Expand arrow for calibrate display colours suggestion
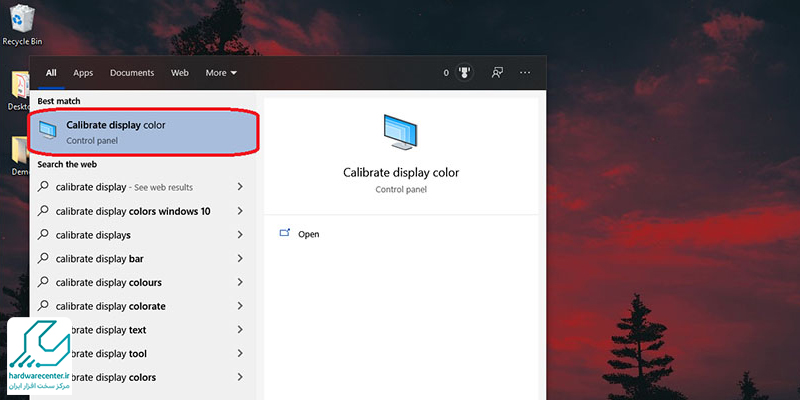 click(240, 283)
